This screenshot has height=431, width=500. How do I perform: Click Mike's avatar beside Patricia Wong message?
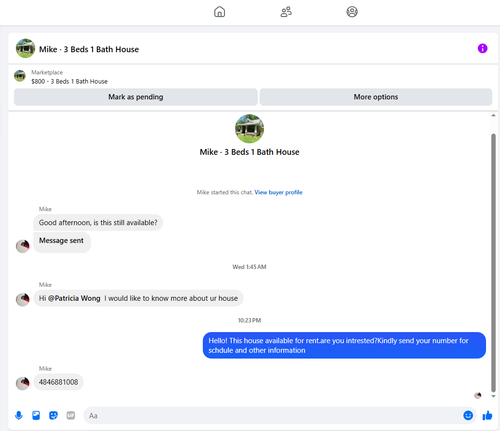[23, 300]
